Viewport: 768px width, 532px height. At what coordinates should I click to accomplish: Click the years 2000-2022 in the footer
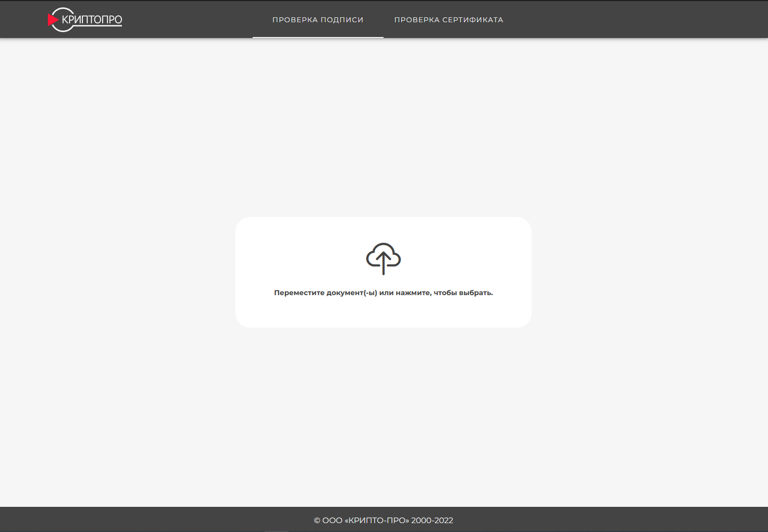[x=432, y=520]
